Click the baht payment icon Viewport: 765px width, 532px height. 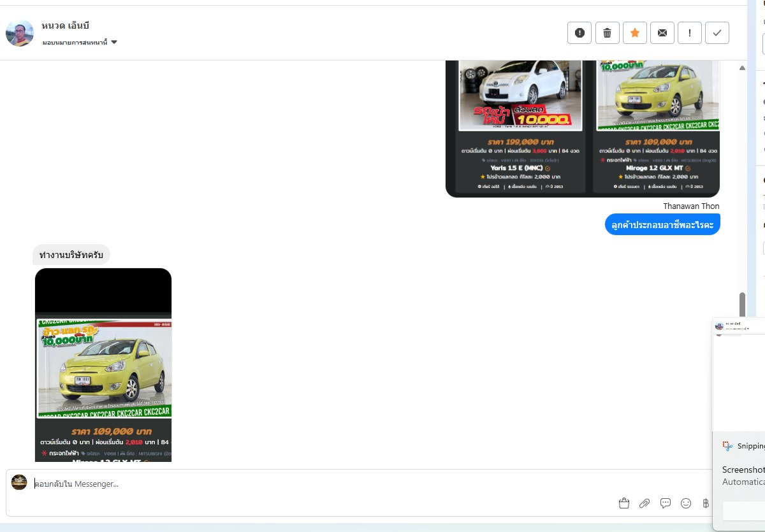[706, 503]
